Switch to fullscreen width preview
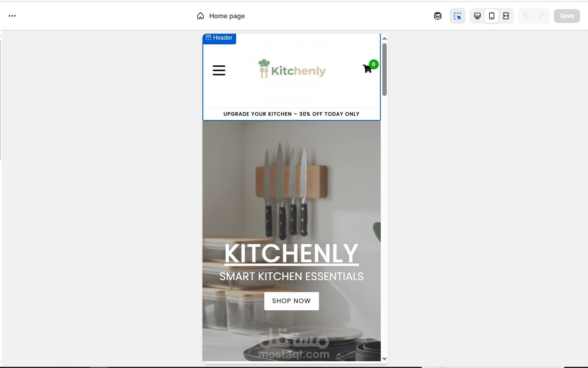The width and height of the screenshot is (588, 368). click(506, 16)
